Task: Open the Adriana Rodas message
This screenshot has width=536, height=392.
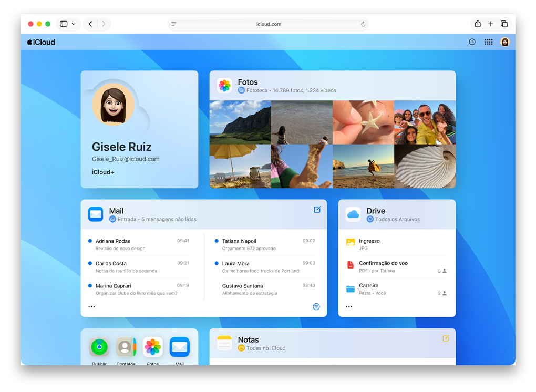Action: click(x=139, y=244)
